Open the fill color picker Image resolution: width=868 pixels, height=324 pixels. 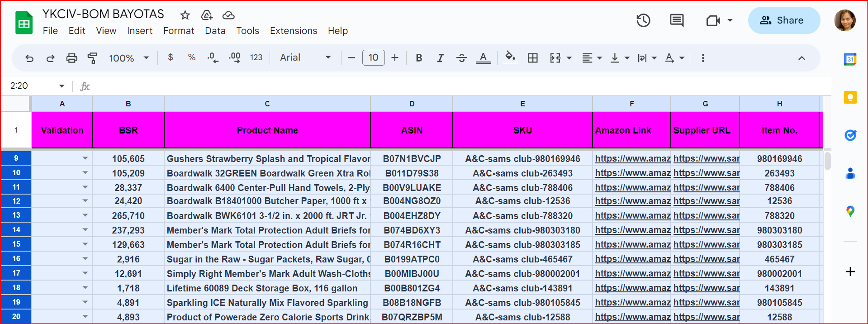pyautogui.click(x=510, y=58)
